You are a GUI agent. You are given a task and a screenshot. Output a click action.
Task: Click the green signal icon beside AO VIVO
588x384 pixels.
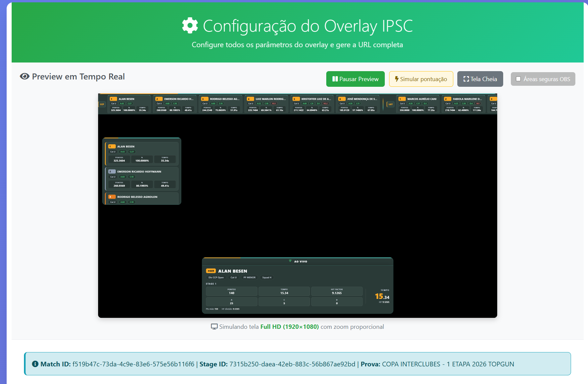click(290, 261)
